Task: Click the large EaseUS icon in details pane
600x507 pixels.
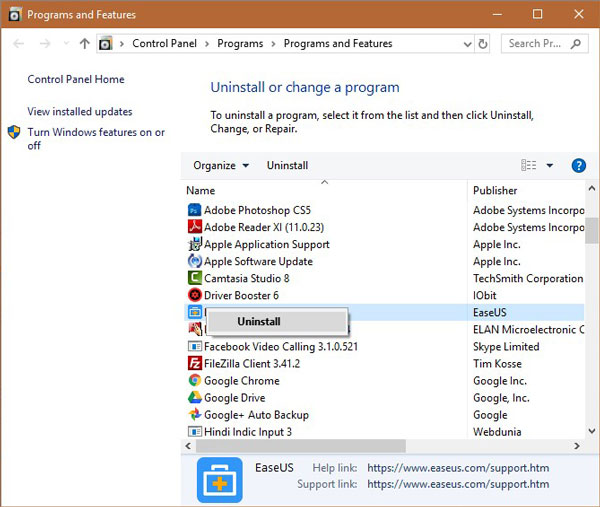Action: click(x=220, y=480)
